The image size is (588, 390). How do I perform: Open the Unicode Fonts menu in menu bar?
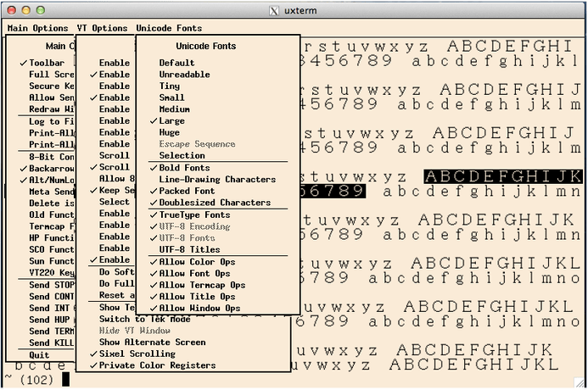click(169, 28)
